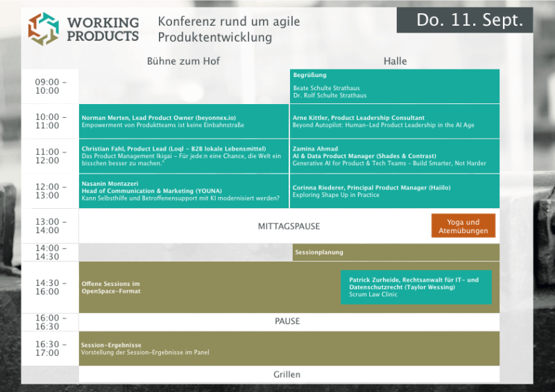This screenshot has width=555, height=392.
Task: Click the Bühne zum Hof column header
Action: 183,61
